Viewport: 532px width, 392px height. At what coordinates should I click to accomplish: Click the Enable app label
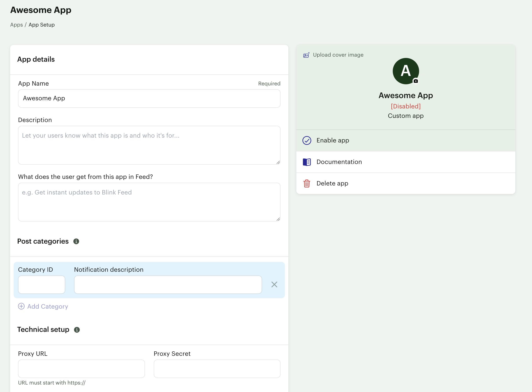coord(333,140)
